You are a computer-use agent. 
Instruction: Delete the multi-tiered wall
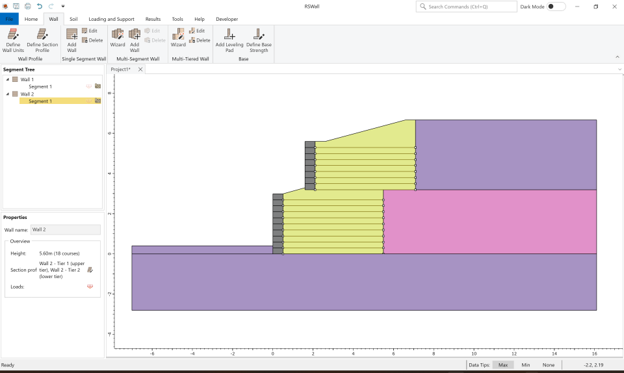point(200,40)
